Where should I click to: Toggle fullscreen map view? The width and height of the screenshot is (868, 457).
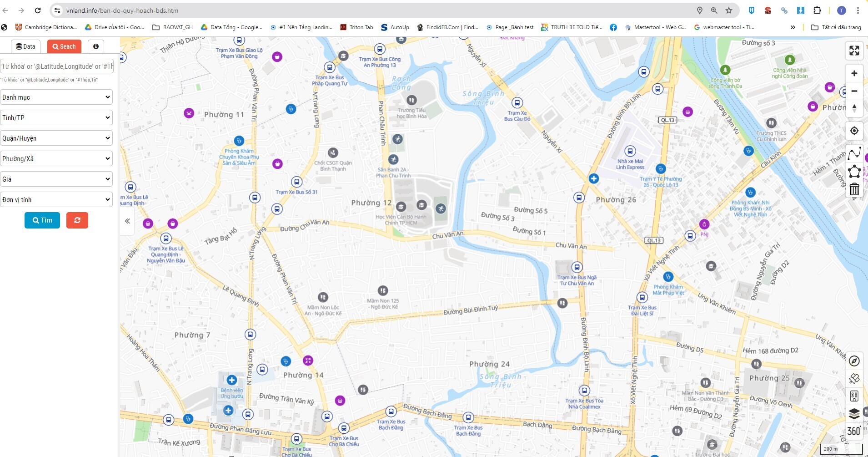tap(854, 51)
